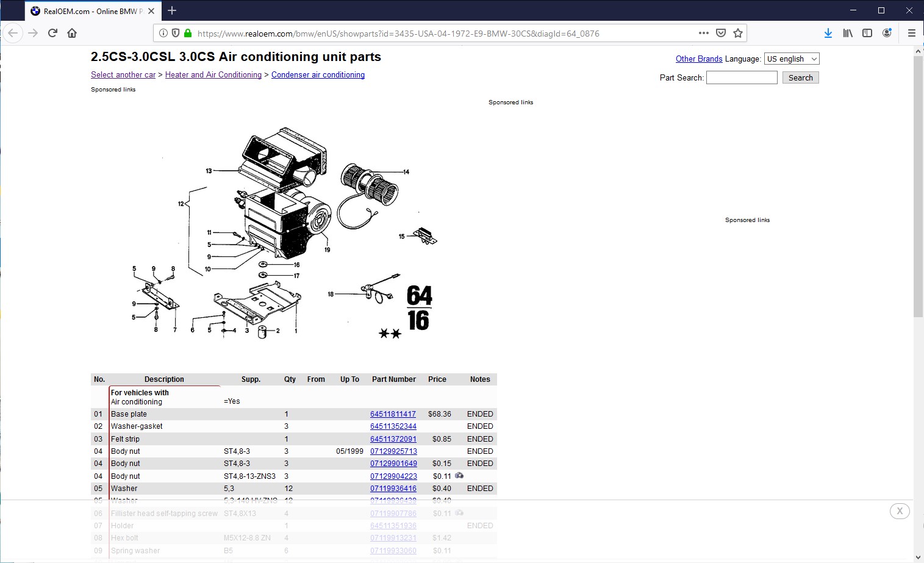Open part number 07129904223
924x563 pixels.
click(393, 476)
